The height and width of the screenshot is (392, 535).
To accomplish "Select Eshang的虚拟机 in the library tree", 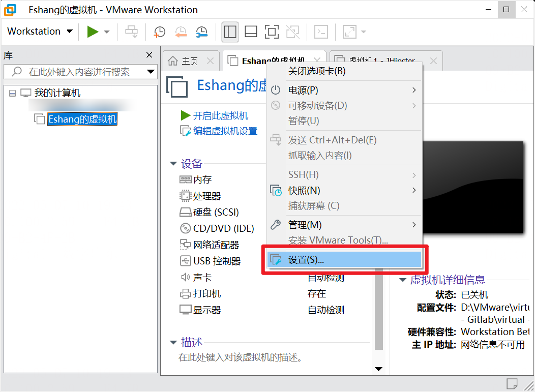I will [82, 119].
